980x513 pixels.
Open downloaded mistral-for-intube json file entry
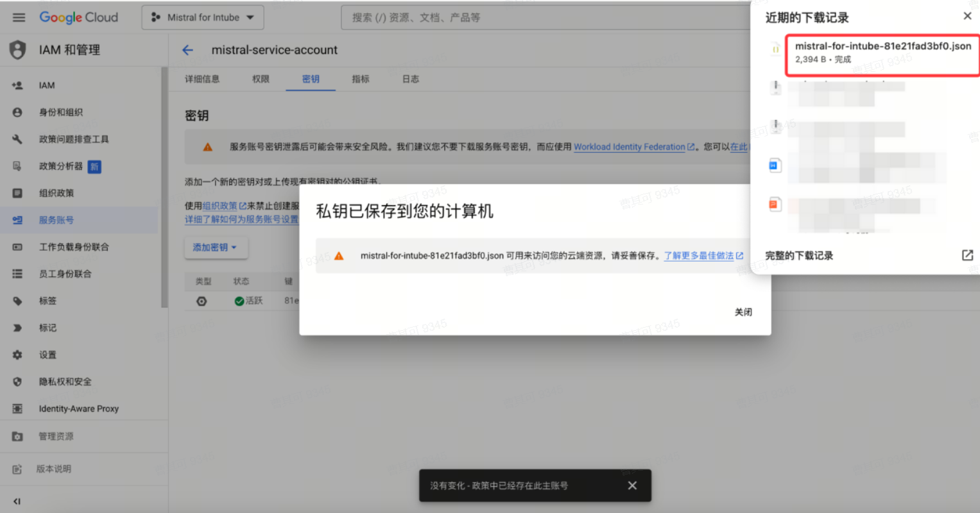pos(882,52)
